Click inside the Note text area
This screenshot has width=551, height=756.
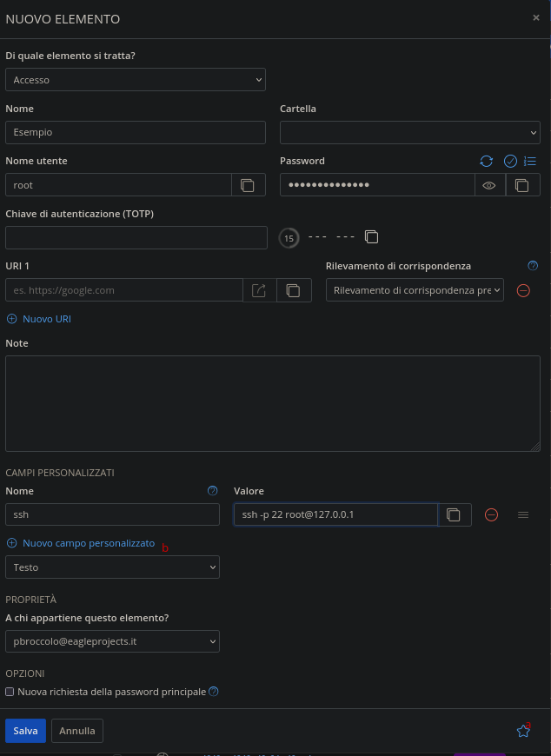pyautogui.click(x=273, y=403)
